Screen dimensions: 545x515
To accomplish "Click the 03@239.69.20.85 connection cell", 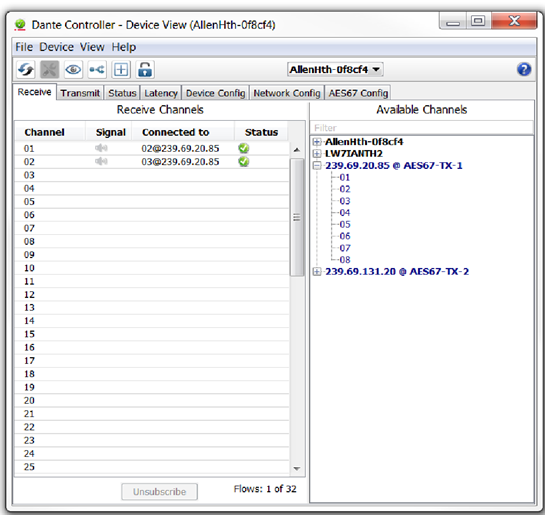I will pos(180,162).
